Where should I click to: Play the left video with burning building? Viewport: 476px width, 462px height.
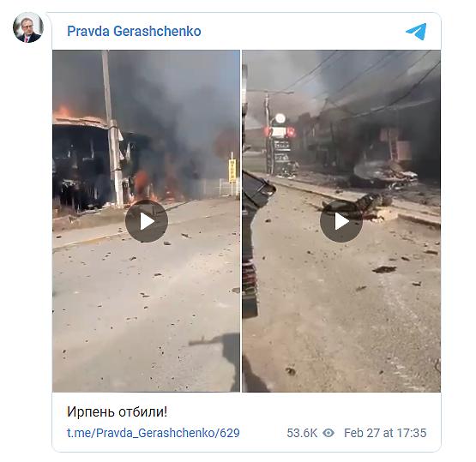tap(147, 221)
